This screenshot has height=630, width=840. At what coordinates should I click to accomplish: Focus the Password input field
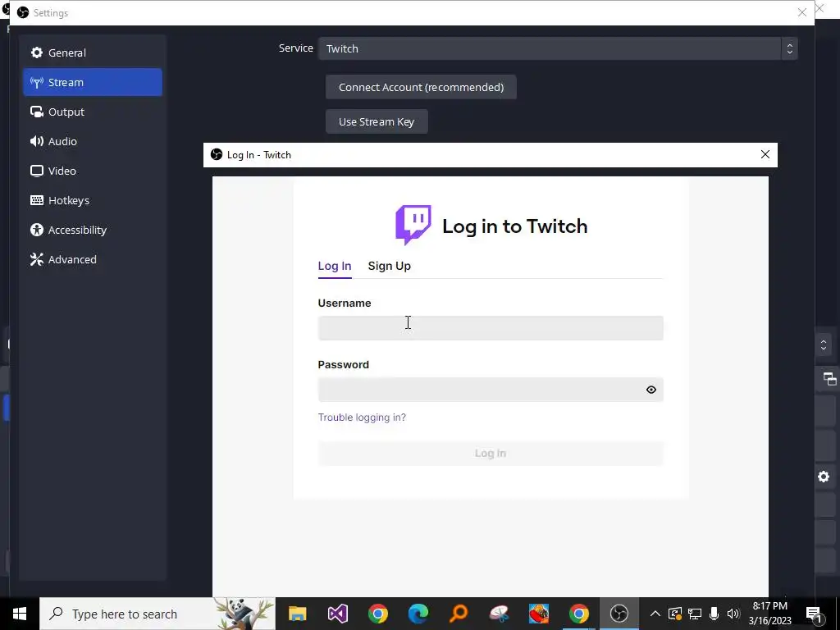[x=491, y=390]
